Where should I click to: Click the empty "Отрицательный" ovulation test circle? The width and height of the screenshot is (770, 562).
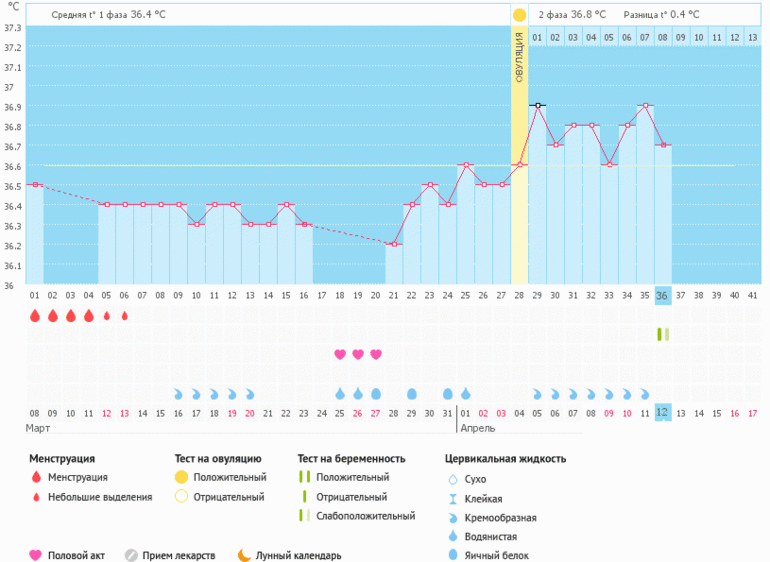pyautogui.click(x=181, y=496)
